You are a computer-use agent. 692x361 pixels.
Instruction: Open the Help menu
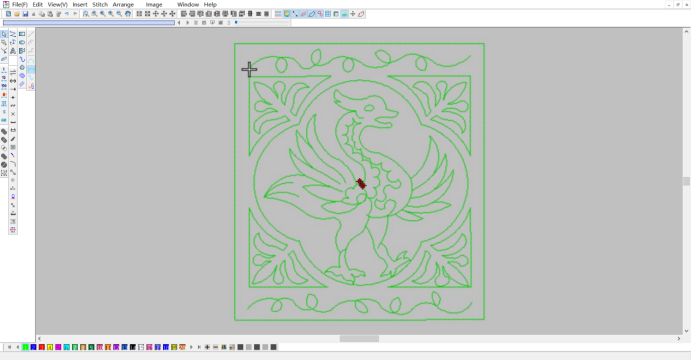[210, 4]
